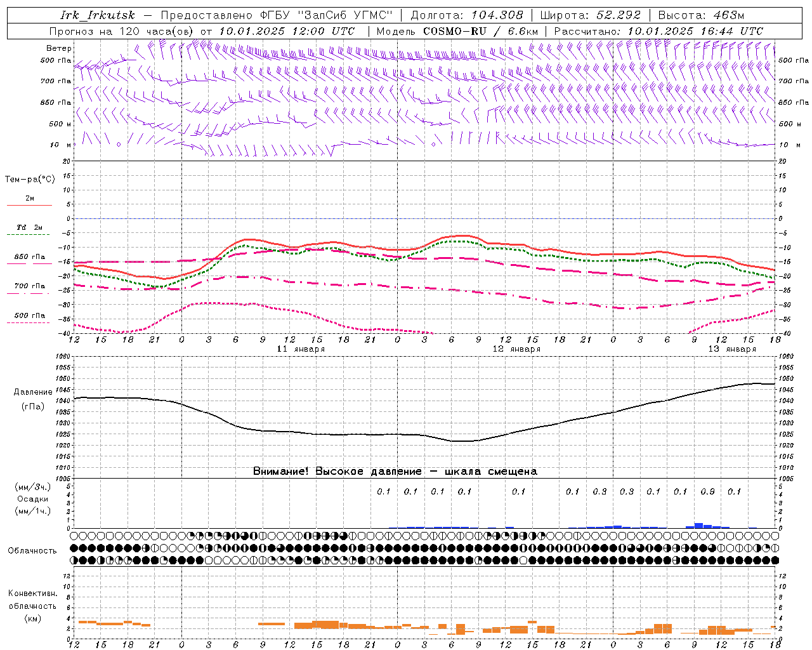Viewport: 812px width, 650px height.
Task: Click the Конвективн. panel label
Action: (x=32, y=594)
